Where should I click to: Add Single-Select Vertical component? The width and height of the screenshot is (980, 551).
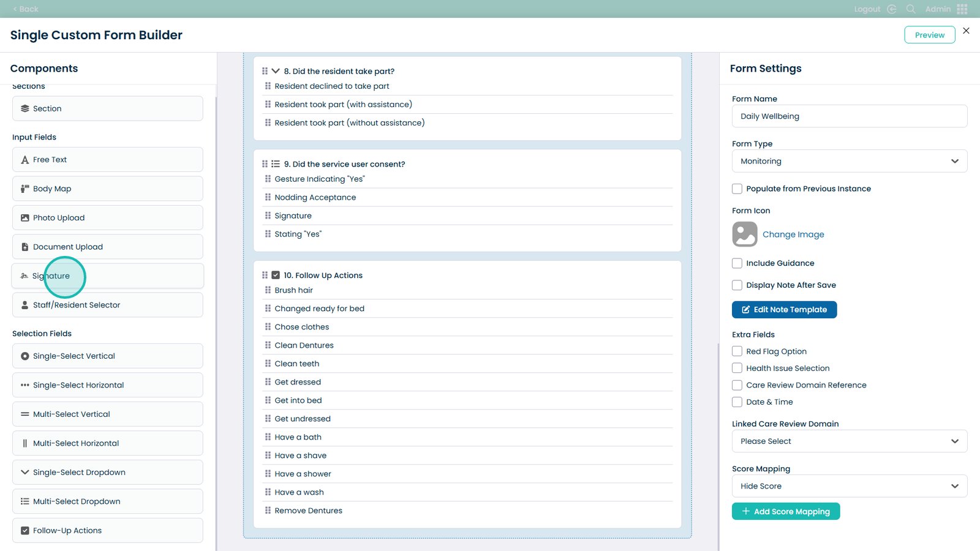(x=108, y=356)
